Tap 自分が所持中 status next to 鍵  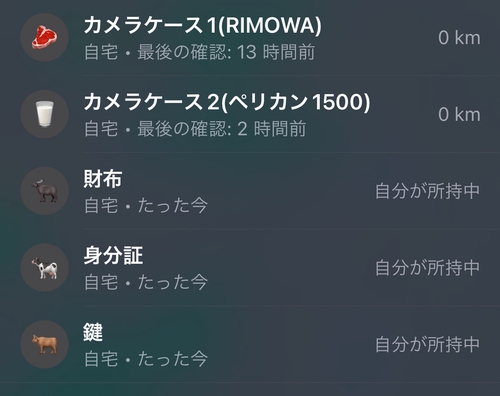click(427, 345)
